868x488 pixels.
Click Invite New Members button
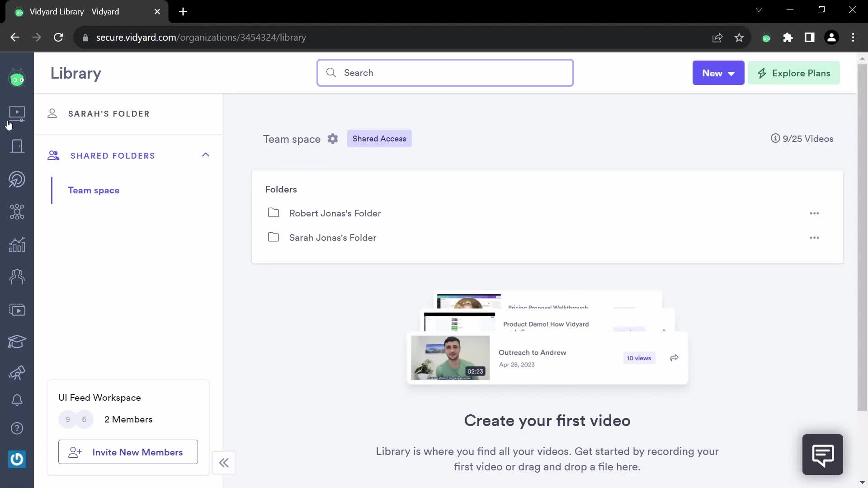128,452
